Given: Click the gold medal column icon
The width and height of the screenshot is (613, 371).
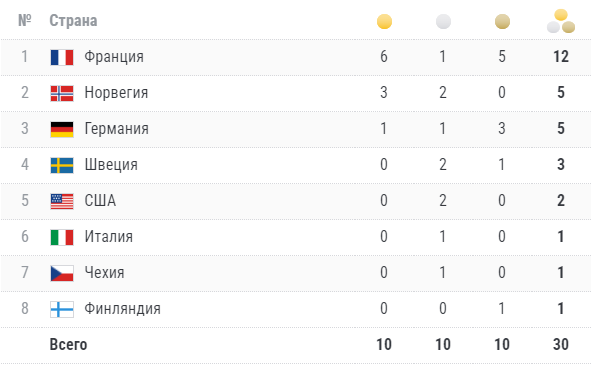Looking at the screenshot, I should pyautogui.click(x=384, y=22).
